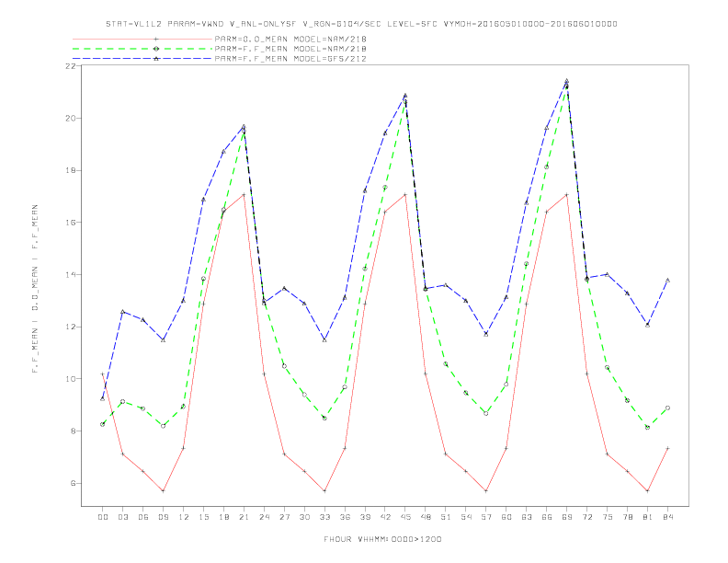Viewport: 728px width, 563px height.
Task: Click x-axis forecast hour label 06
Action: tap(143, 517)
